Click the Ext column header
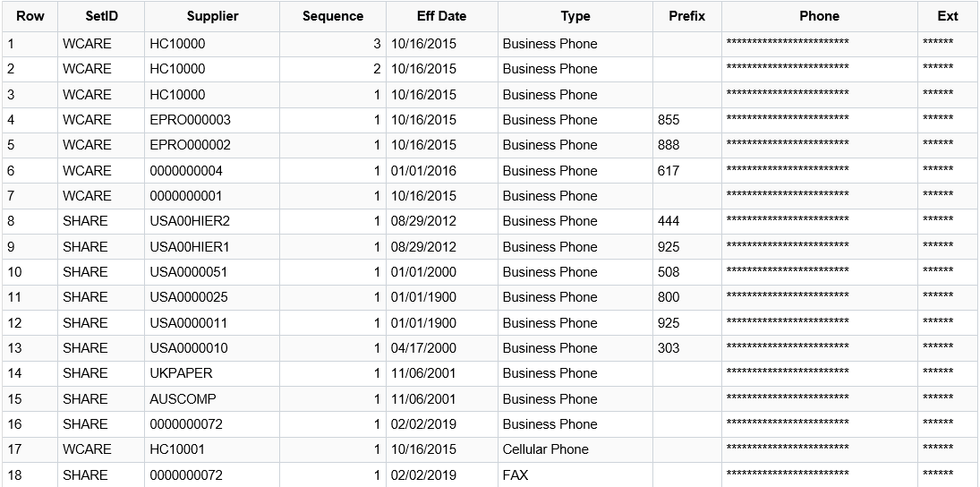Screen dimensions: 980x487 [948, 16]
